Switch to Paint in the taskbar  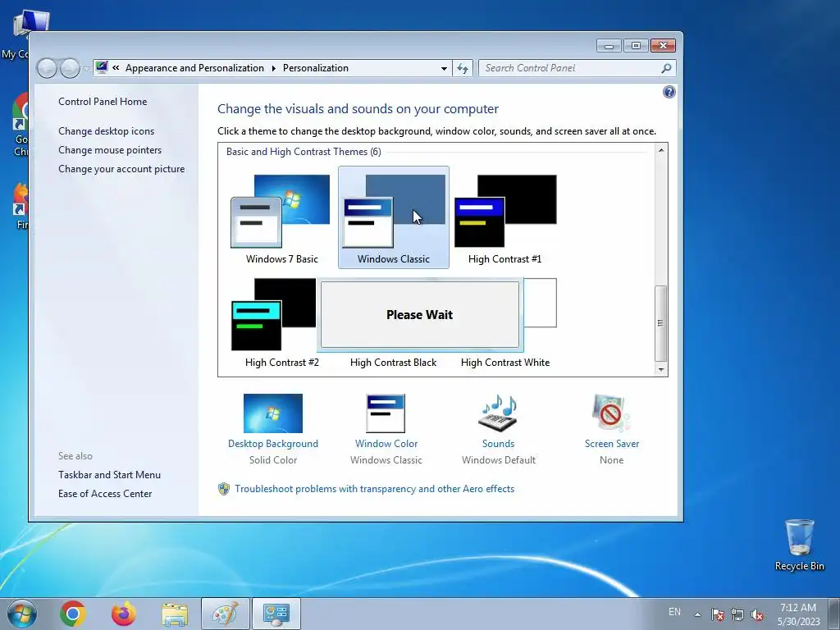(x=226, y=614)
